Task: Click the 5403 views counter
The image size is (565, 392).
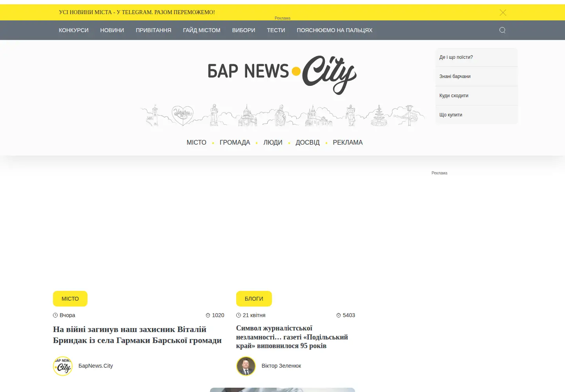Action: pyautogui.click(x=346, y=315)
